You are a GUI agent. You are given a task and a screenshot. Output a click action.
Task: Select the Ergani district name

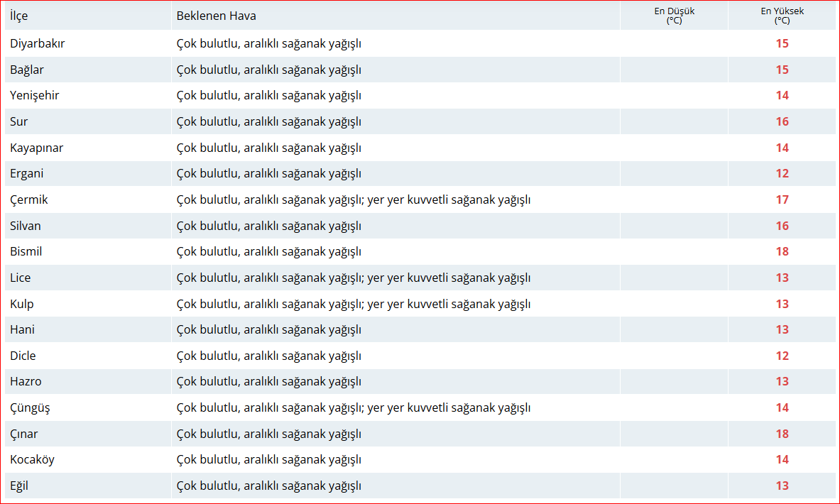27,173
